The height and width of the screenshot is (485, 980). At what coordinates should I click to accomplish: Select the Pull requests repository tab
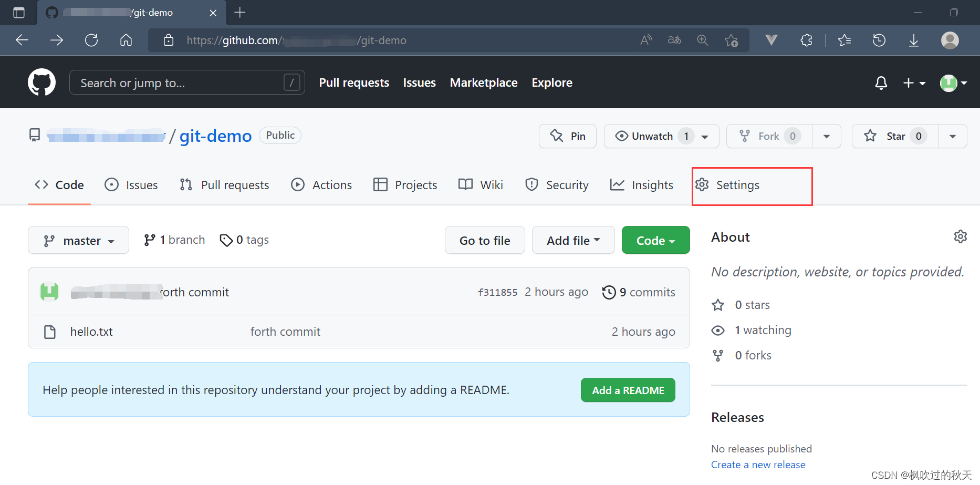click(224, 185)
